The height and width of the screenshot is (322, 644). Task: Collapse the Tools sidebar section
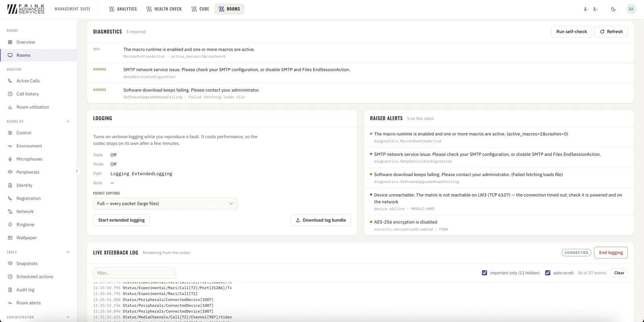coord(68,252)
